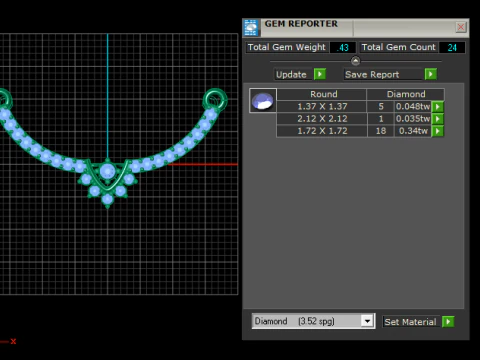
Task: Select the round gem thumbnail
Action: tap(263, 101)
